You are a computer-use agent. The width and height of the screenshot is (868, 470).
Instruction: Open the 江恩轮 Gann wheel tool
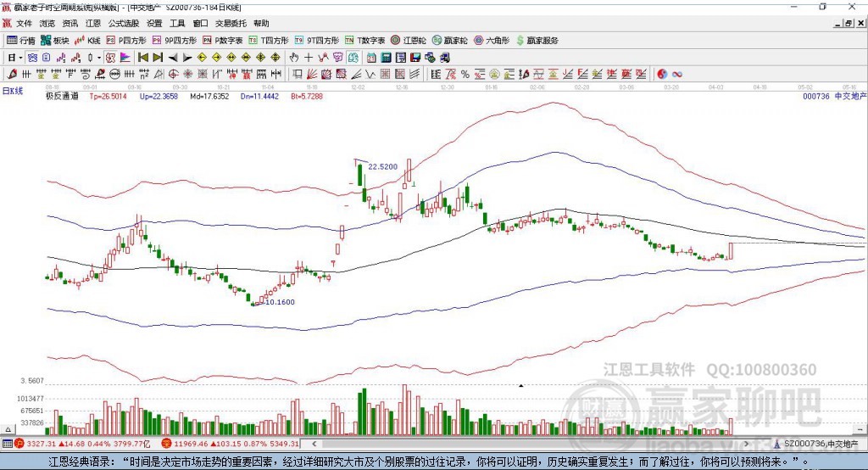tap(409, 41)
